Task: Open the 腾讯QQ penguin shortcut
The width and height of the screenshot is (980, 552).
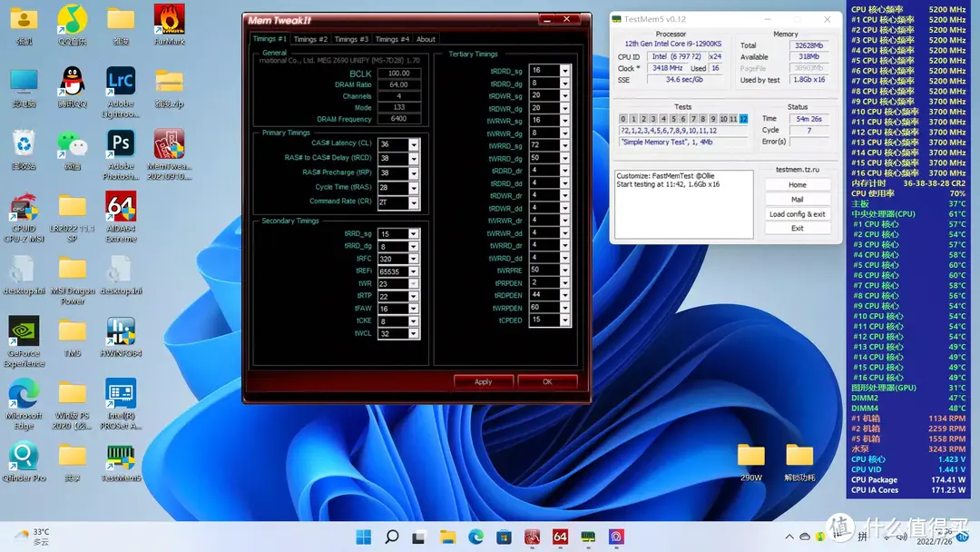Action: point(72,87)
